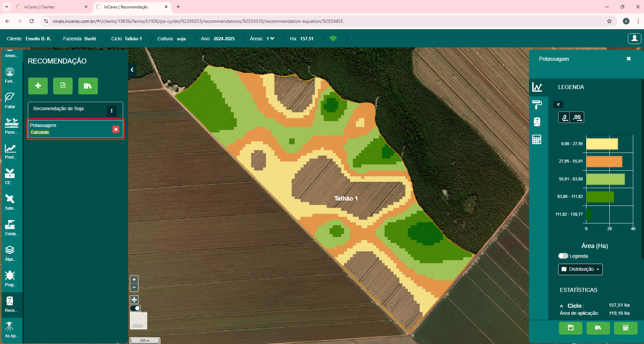Click the Fazenda Buriti breadcrumb
Image resolution: width=644 pixels, height=344 pixels.
coord(79,39)
